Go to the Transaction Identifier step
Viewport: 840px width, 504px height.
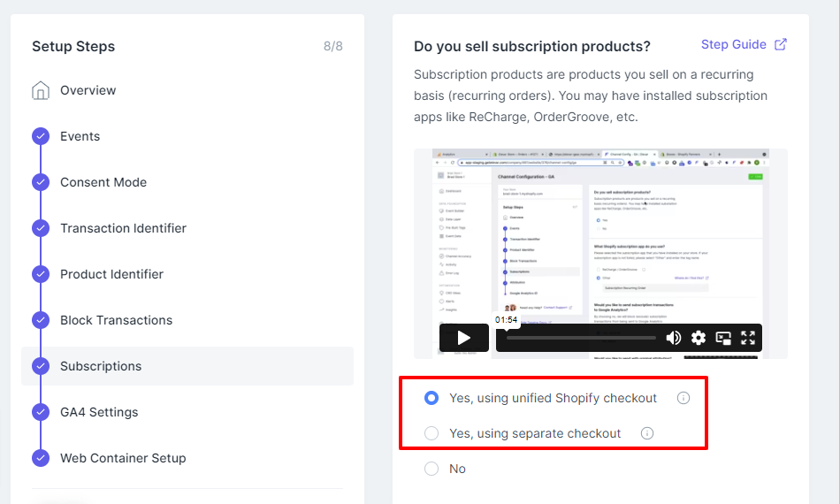click(123, 228)
